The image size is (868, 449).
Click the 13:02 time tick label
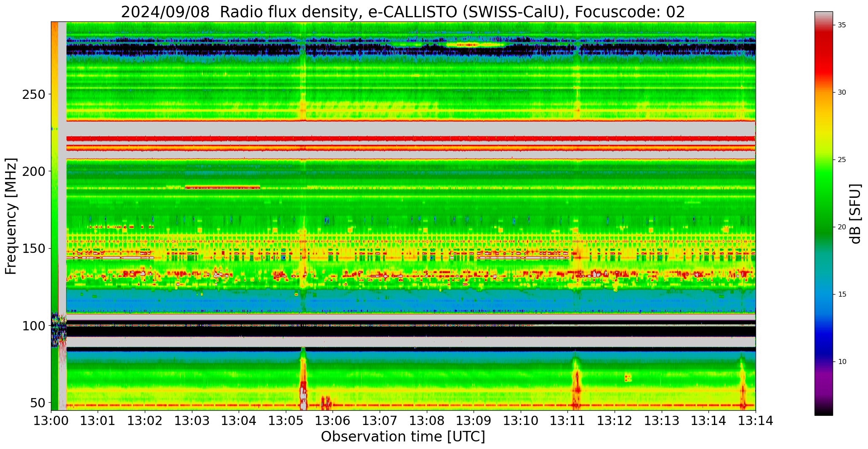click(145, 421)
